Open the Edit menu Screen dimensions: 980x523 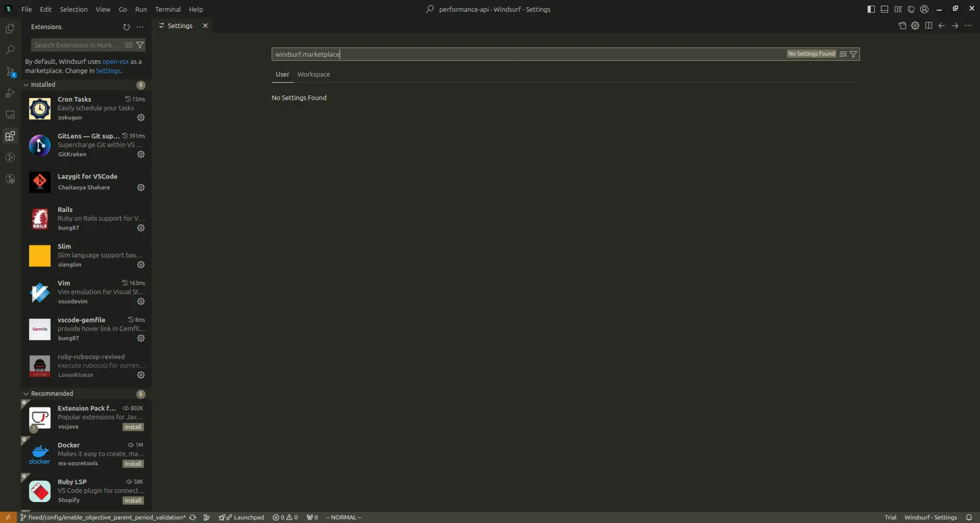click(x=46, y=9)
